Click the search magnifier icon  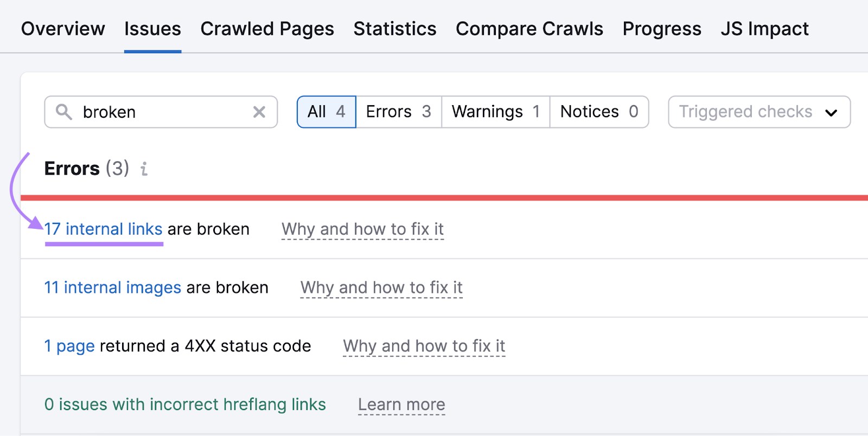(64, 112)
